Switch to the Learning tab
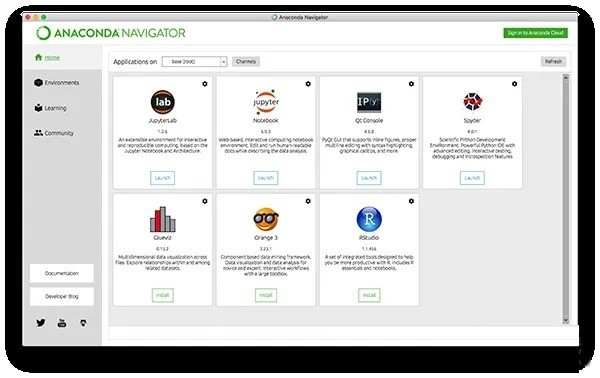 tap(50, 108)
